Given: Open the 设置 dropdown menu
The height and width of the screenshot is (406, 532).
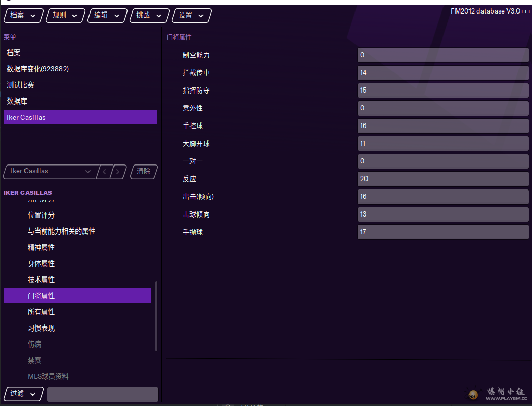Looking at the screenshot, I should tap(191, 16).
